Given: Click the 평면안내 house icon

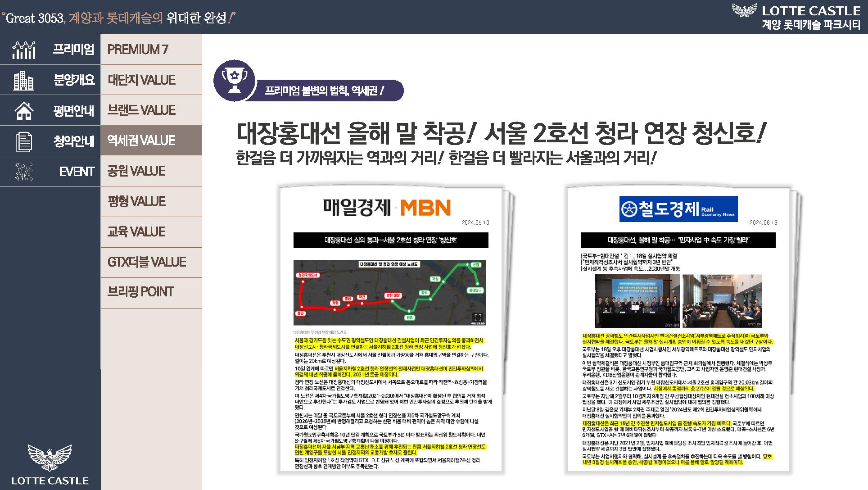Looking at the screenshot, I should [24, 111].
